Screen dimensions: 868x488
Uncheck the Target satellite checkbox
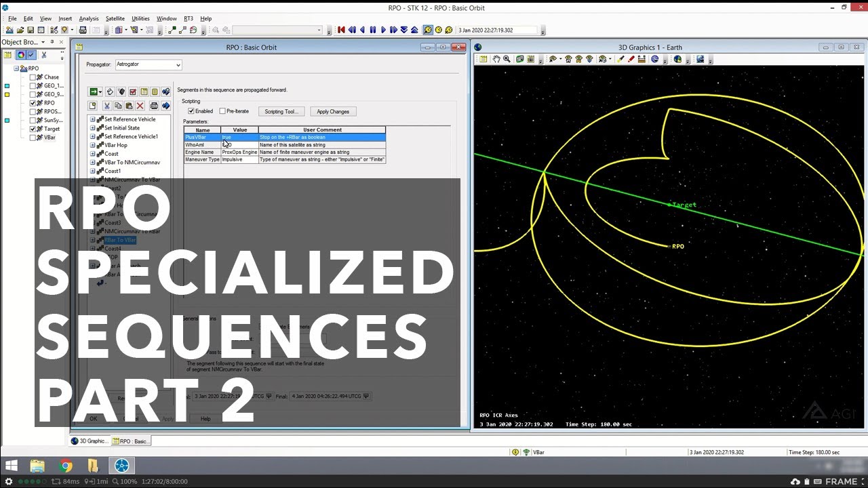(33, 129)
